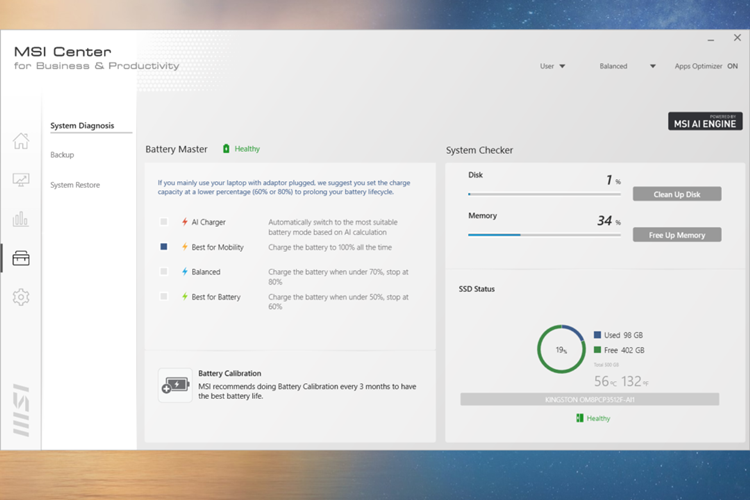Open the settings gear sidebar icon
Image resolution: width=750 pixels, height=500 pixels.
click(x=21, y=297)
